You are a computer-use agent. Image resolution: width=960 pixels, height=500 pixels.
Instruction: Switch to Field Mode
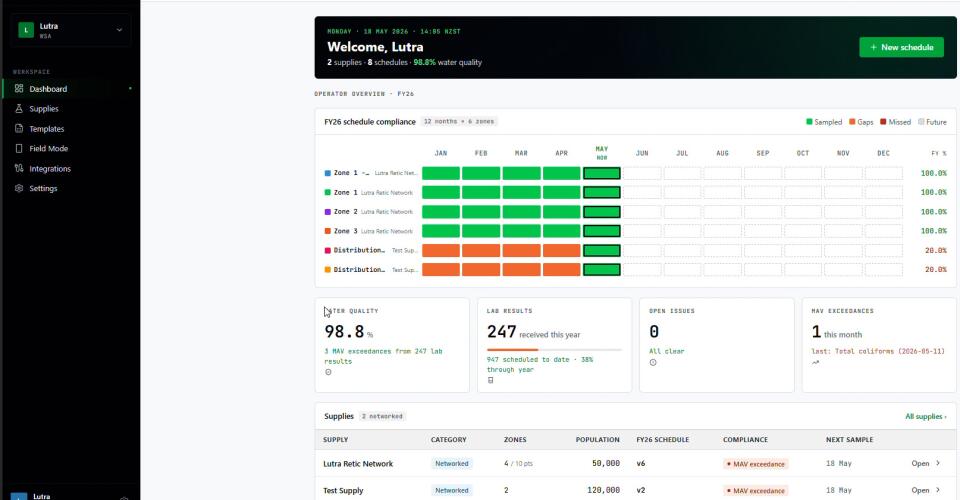tap(70, 148)
